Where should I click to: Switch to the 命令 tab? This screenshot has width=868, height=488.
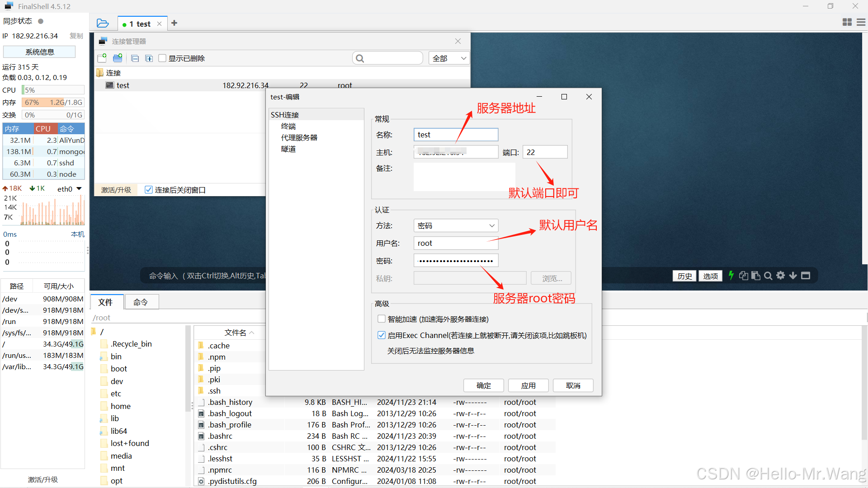[x=141, y=302]
